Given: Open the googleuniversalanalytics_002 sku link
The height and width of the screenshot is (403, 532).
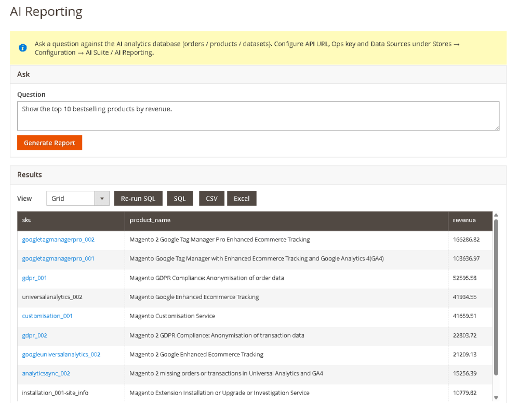Looking at the screenshot, I should click(x=61, y=354).
